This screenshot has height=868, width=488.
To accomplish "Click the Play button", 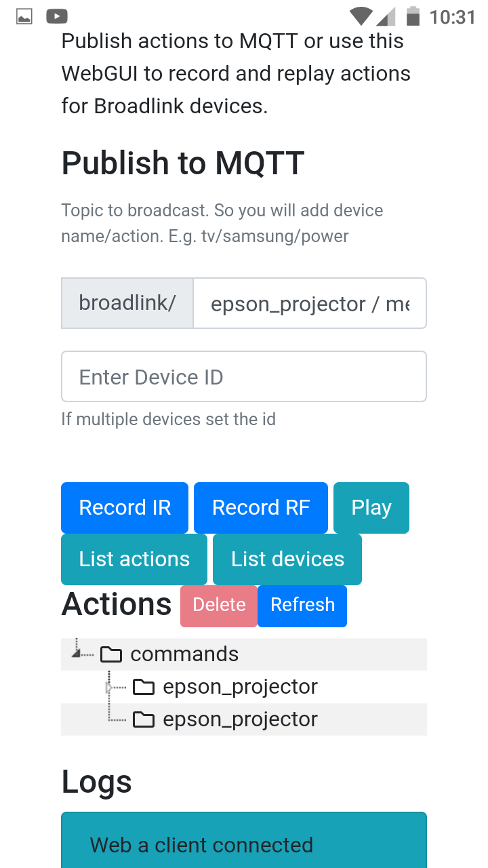I will tap(371, 508).
